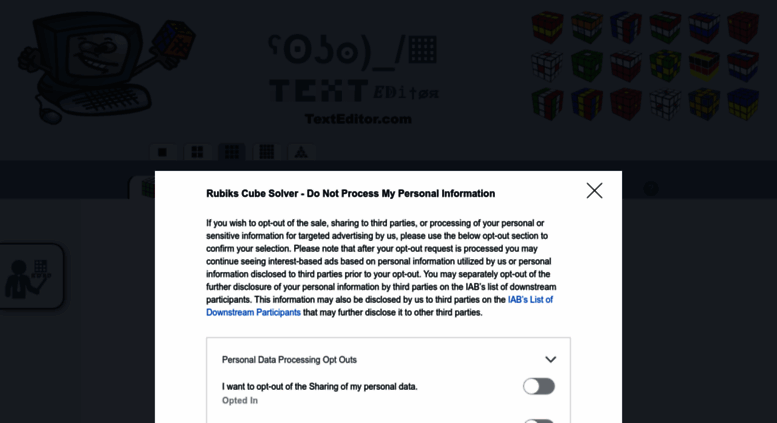Image resolution: width=777 pixels, height=423 pixels.
Task: Select the single-square 1x1 cube icon
Action: click(x=162, y=152)
